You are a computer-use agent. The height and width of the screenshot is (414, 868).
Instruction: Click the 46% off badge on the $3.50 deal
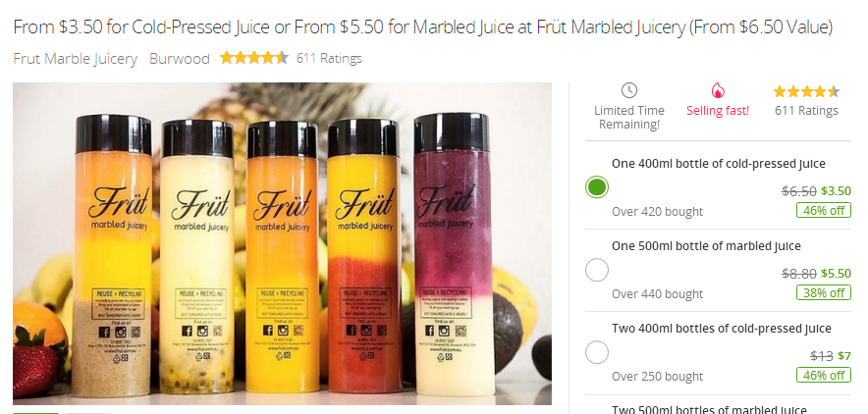pos(823,211)
